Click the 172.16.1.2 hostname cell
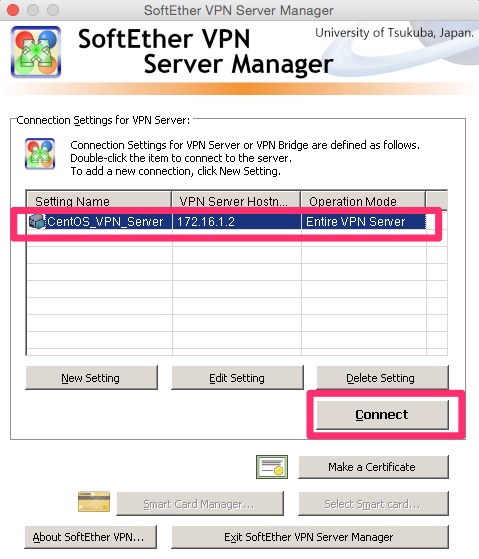Screen dimensions: 479x559 pos(237,222)
